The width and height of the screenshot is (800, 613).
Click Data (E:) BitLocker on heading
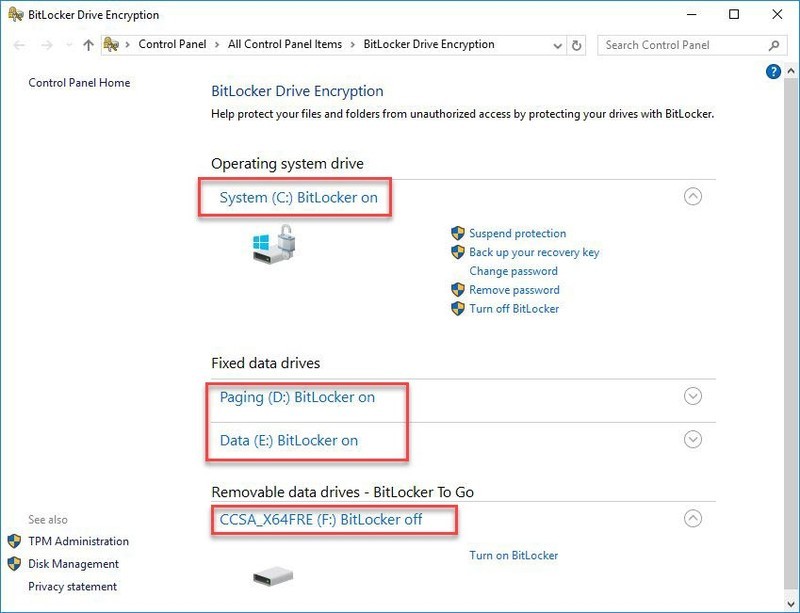click(x=289, y=440)
